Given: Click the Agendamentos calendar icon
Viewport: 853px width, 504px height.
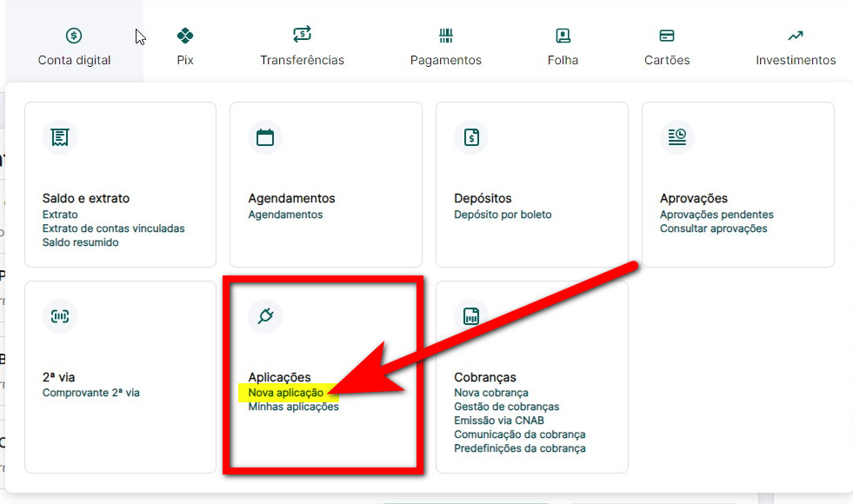Looking at the screenshot, I should point(265,137).
